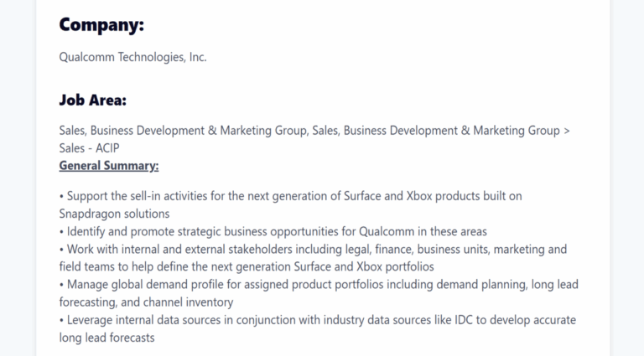Click the forecasting, and channel inventory line
The image size is (644, 356).
pyautogui.click(x=146, y=302)
